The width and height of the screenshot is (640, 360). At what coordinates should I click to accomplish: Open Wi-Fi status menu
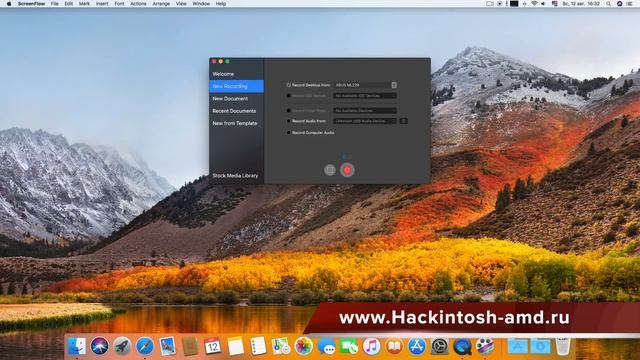[x=534, y=4]
